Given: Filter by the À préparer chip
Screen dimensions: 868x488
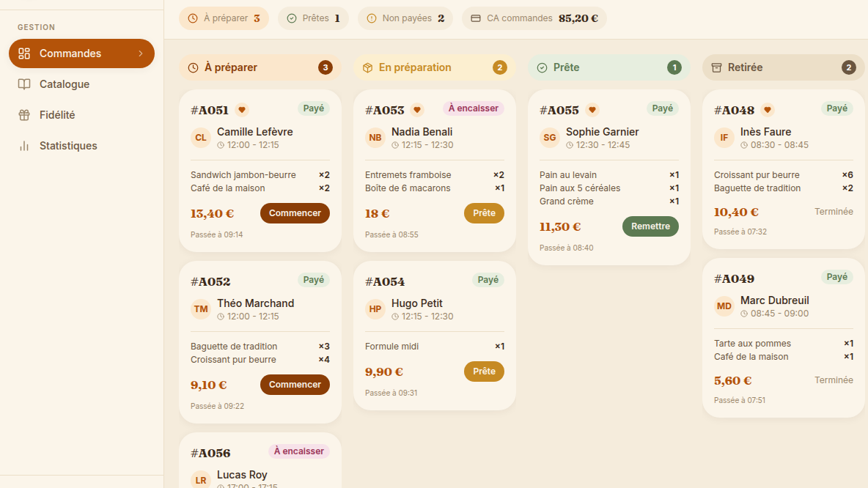Looking at the screenshot, I should click(224, 18).
